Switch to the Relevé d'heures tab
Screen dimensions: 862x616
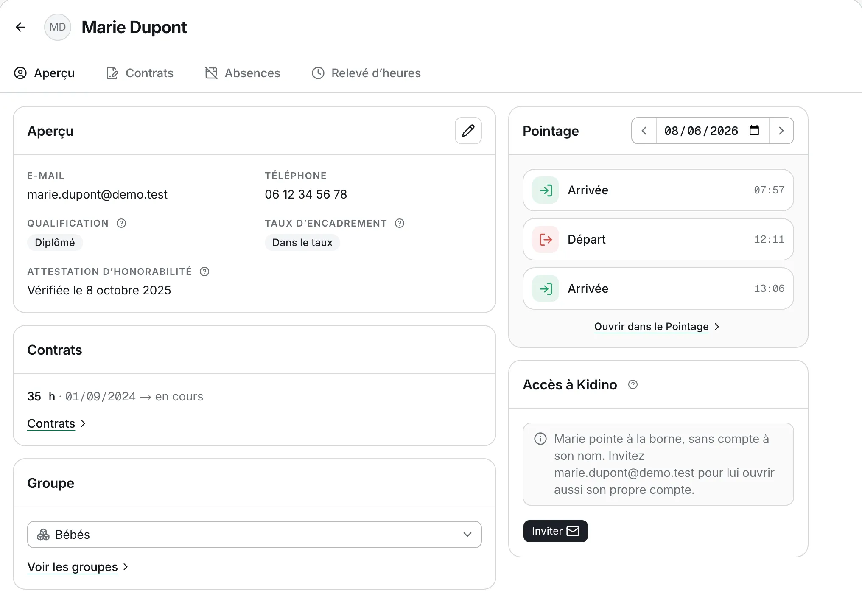tap(366, 73)
